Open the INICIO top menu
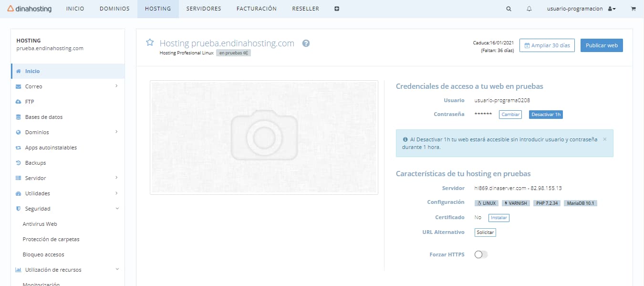Viewport: 644px width, 286px height. [x=75, y=9]
